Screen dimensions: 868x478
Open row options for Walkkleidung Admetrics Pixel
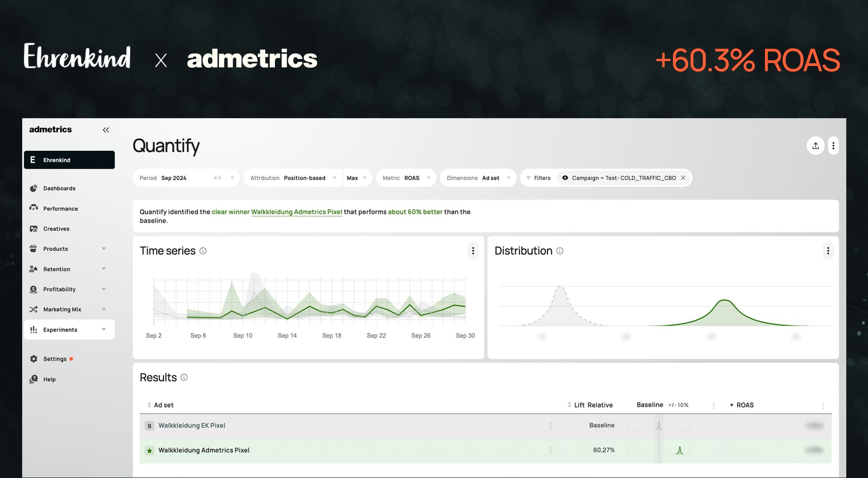(x=550, y=450)
